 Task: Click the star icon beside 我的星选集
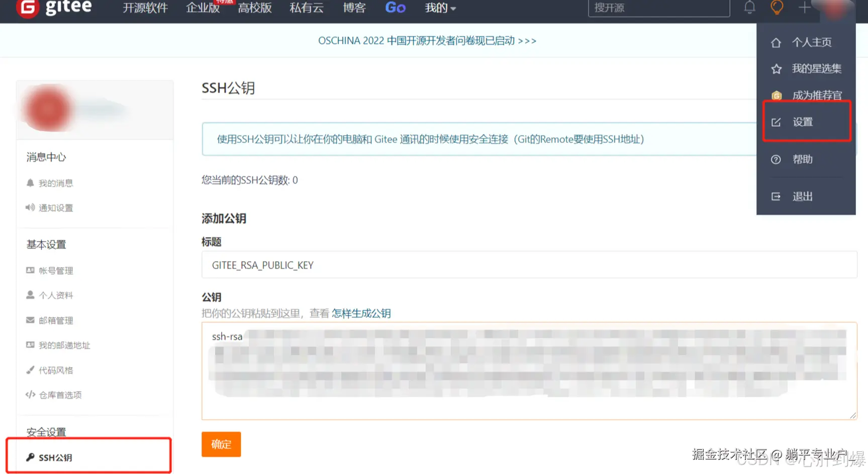776,69
